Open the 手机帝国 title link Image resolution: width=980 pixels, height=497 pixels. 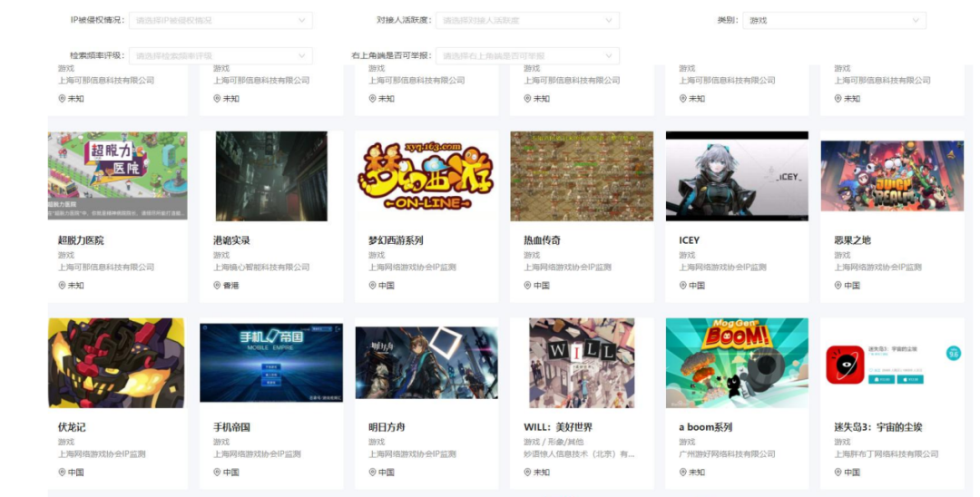point(231,427)
